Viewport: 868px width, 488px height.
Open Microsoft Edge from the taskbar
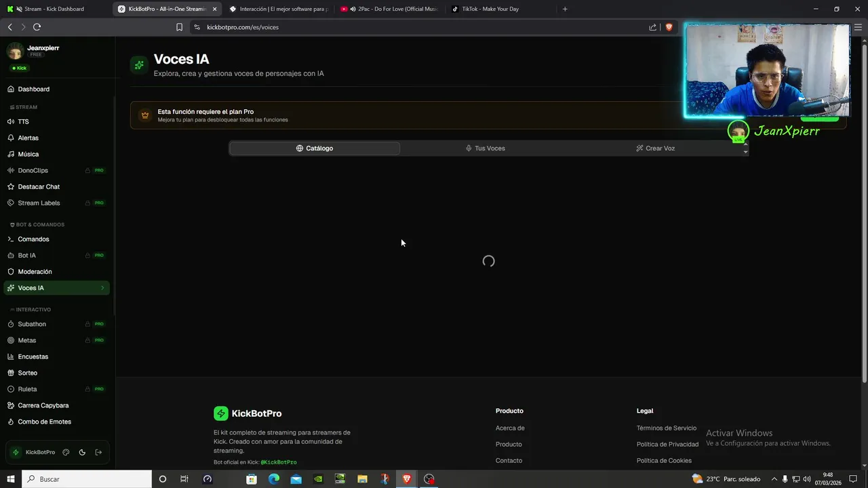point(273,479)
